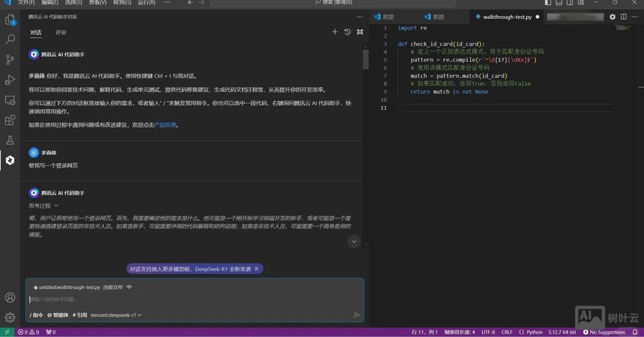Open the Extensions view
The image size is (644, 337).
tap(10, 120)
